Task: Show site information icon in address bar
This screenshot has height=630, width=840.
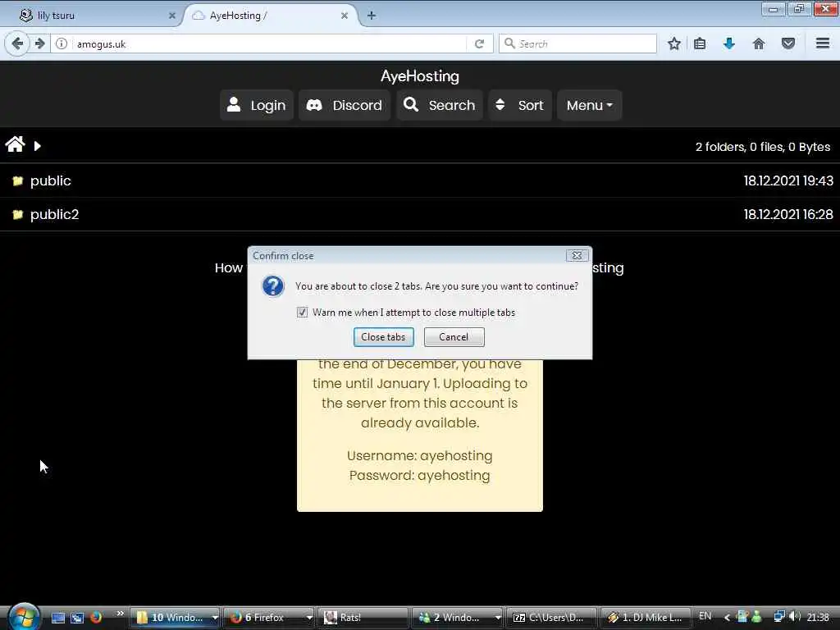Action: click(x=62, y=44)
